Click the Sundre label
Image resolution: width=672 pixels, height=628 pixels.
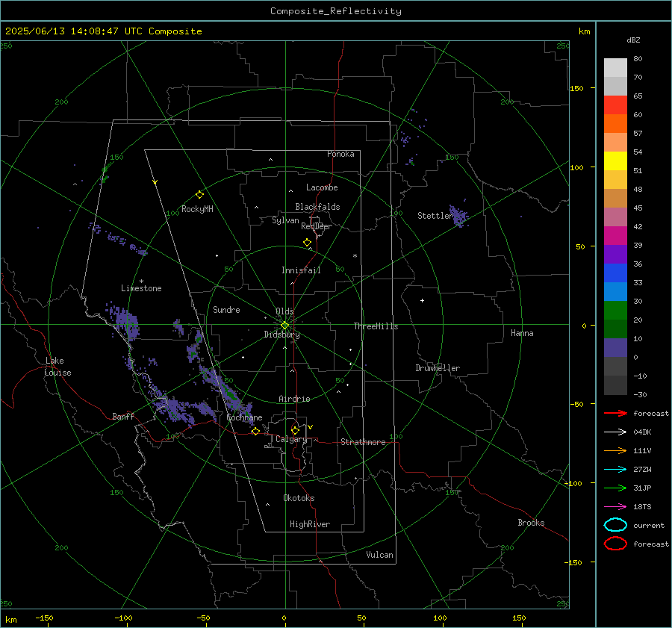226,310
